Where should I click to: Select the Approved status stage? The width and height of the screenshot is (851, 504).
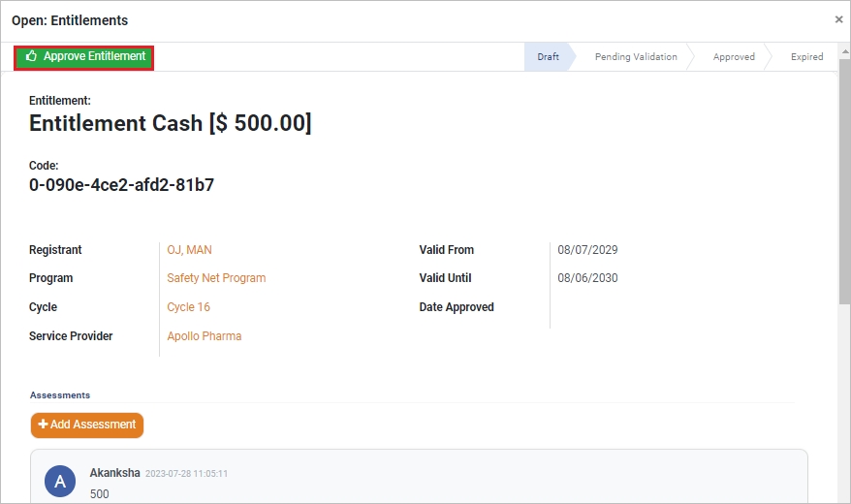click(734, 56)
